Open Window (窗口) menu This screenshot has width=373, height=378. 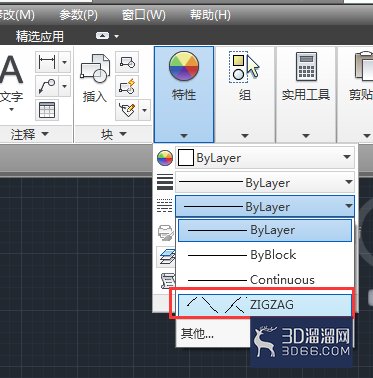pos(144,15)
